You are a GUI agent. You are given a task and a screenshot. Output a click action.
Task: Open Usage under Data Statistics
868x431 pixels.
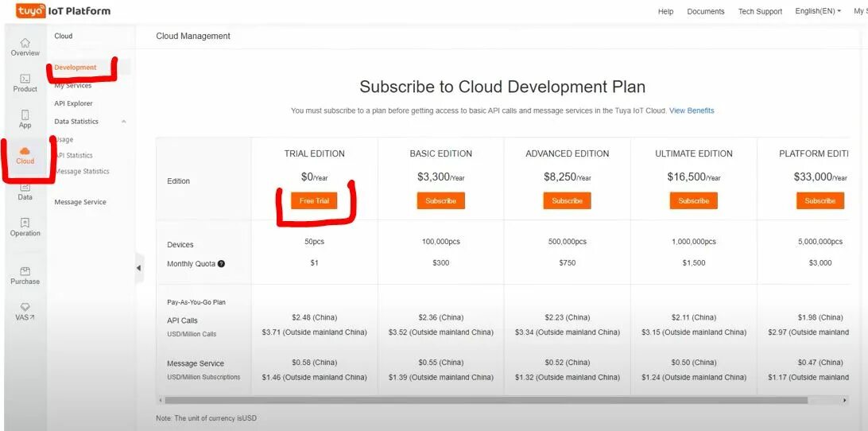[64, 140]
